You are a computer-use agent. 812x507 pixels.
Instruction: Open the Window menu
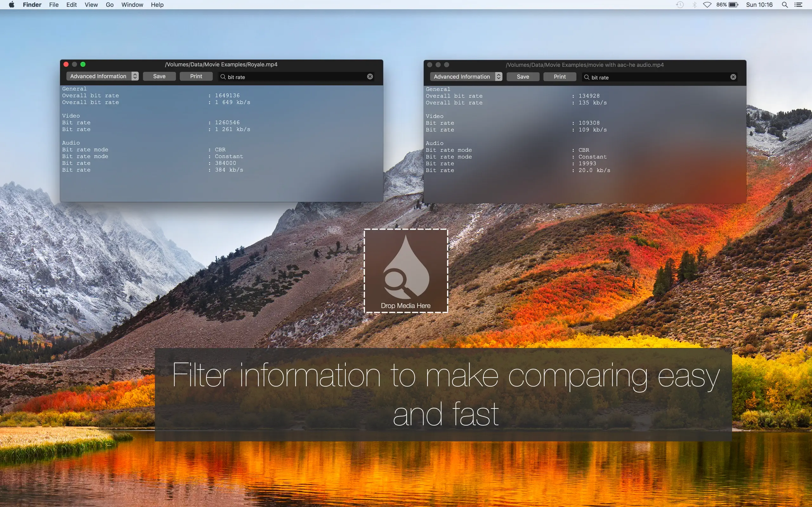pyautogui.click(x=132, y=5)
